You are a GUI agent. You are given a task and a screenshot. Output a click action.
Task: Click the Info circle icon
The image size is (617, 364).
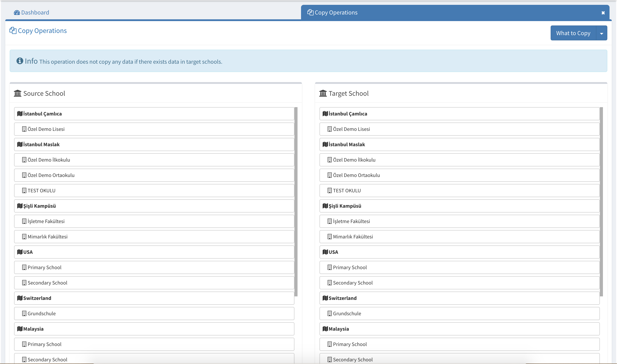point(20,61)
